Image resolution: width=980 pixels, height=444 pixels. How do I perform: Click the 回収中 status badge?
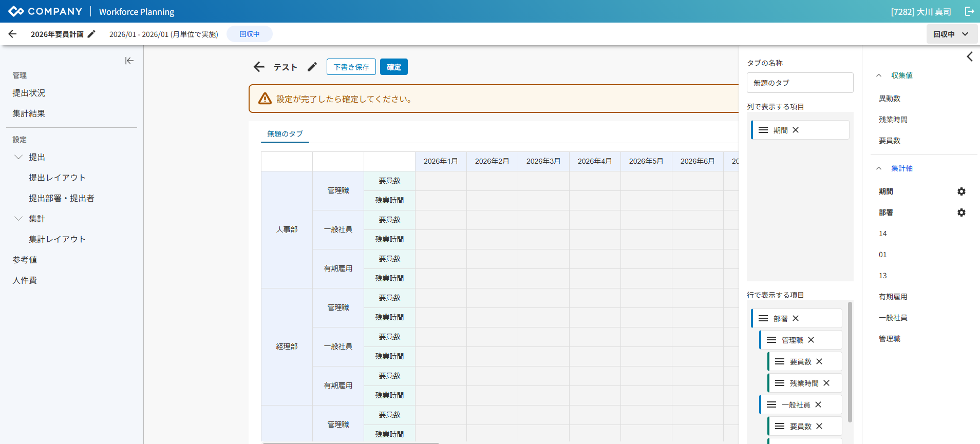pyautogui.click(x=250, y=34)
